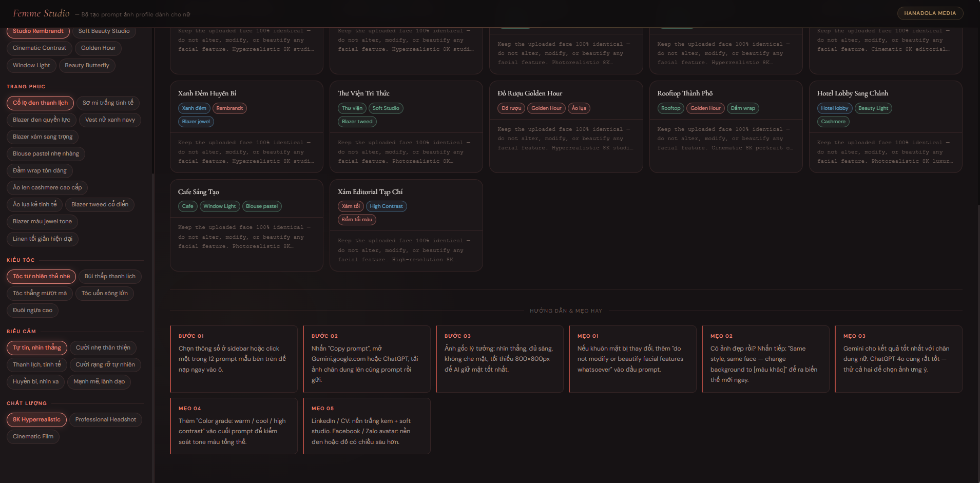Pick the Đầm wrap tôn dáng outfit
The height and width of the screenshot is (483, 980).
point(40,171)
